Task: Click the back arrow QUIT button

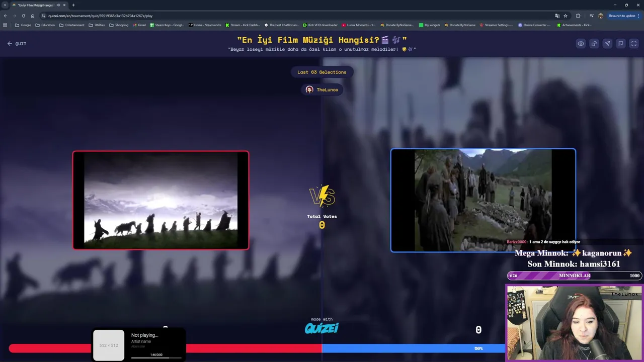Action: click(17, 44)
